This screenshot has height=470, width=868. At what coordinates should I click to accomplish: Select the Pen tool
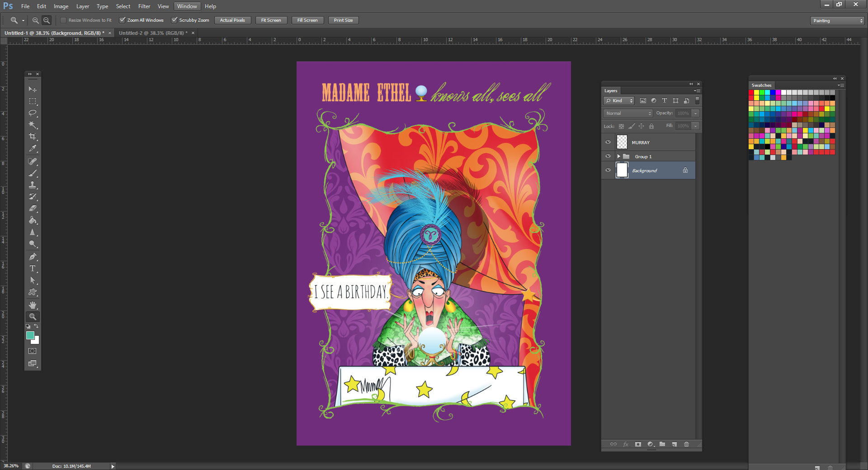click(x=33, y=257)
